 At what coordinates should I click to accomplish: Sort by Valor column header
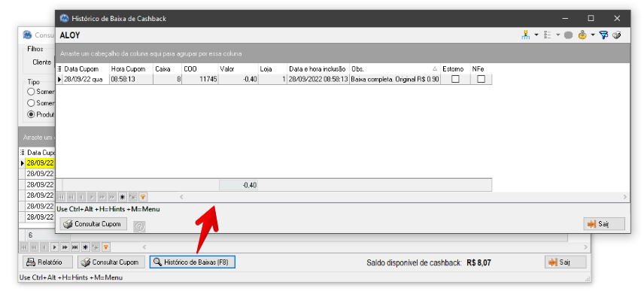[x=238, y=69]
